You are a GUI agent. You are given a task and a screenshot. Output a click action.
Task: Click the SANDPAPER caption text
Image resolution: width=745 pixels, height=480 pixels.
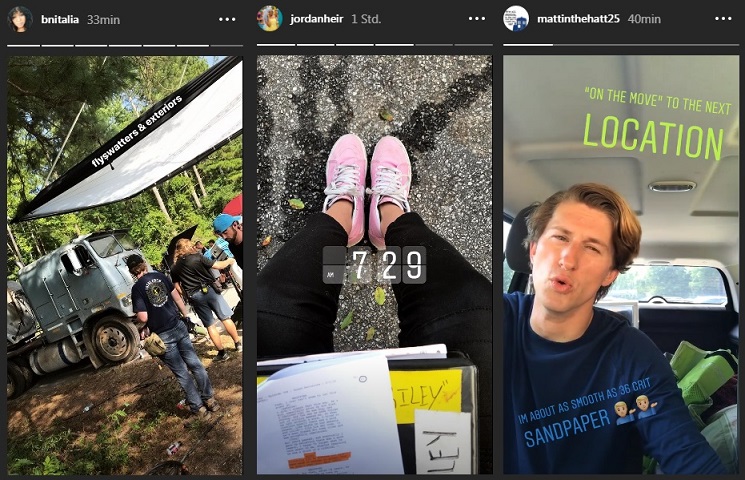pyautogui.click(x=567, y=428)
